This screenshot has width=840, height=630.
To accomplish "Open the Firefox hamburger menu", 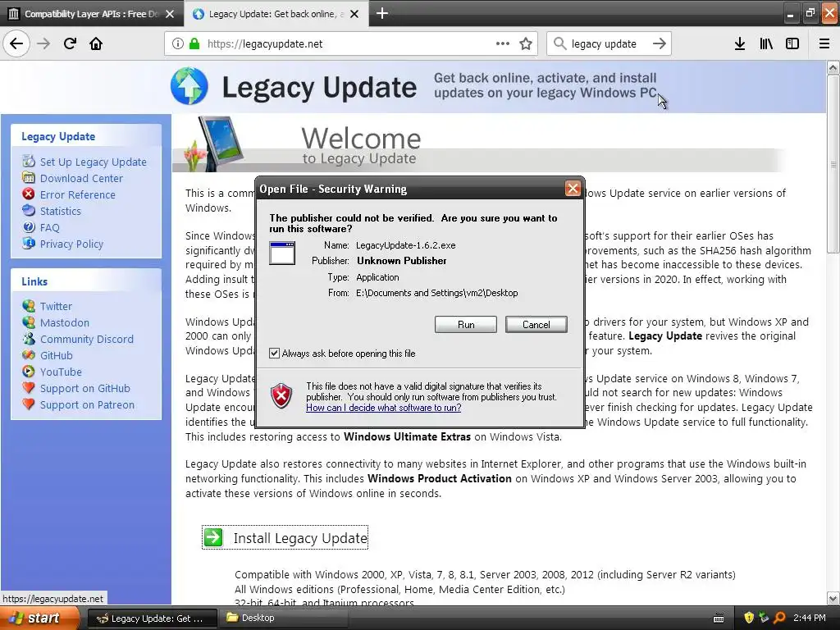I will point(824,43).
